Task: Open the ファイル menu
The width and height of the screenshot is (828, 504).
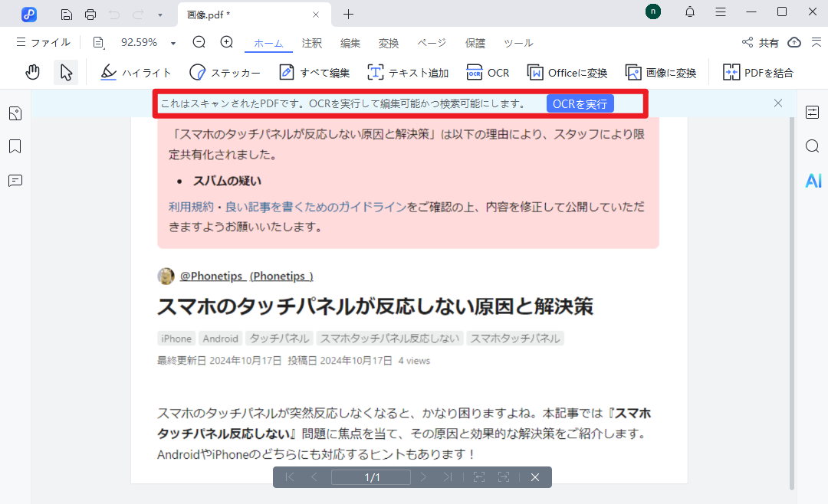Action: [x=43, y=42]
